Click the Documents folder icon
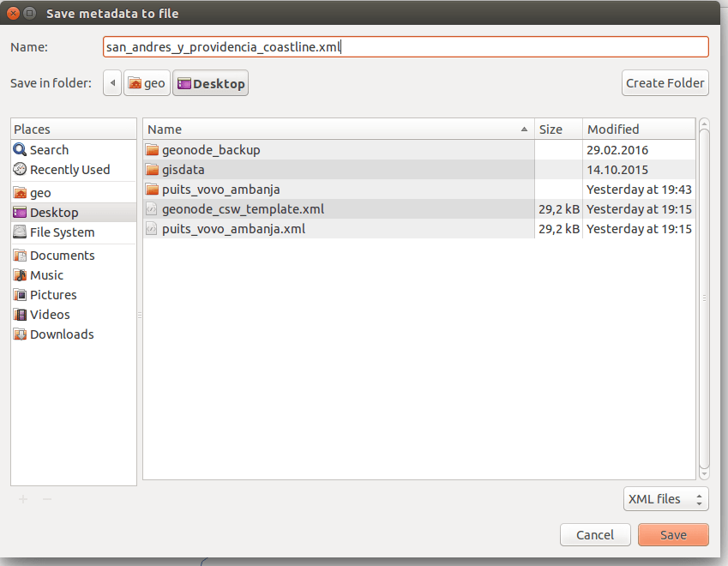Viewport: 728px width, 566px height. pyautogui.click(x=20, y=255)
